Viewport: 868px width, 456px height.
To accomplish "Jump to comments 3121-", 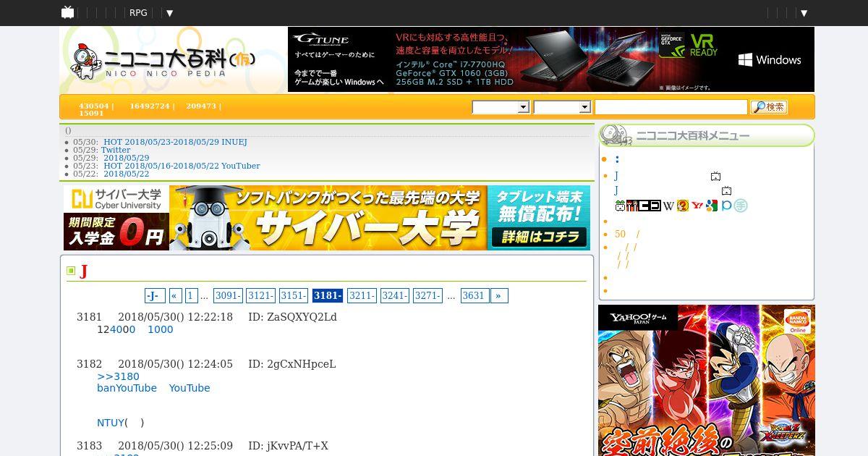I will coord(260,295).
